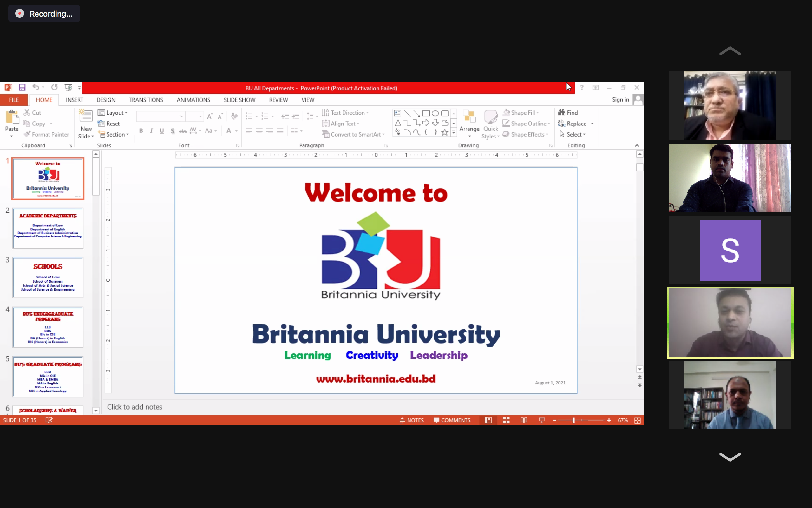
Task: Start Slide Show from status bar icon
Action: tap(541, 420)
